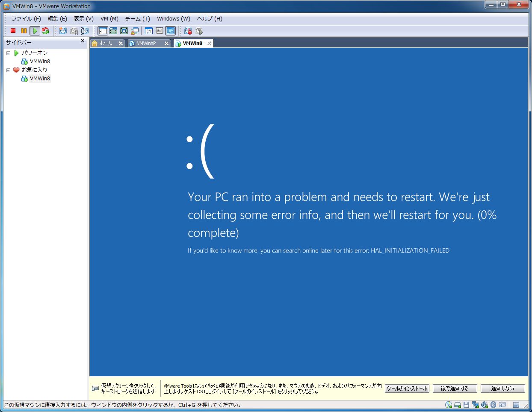Open the チーム (T) menu
The image size is (532, 412).
coord(137,19)
